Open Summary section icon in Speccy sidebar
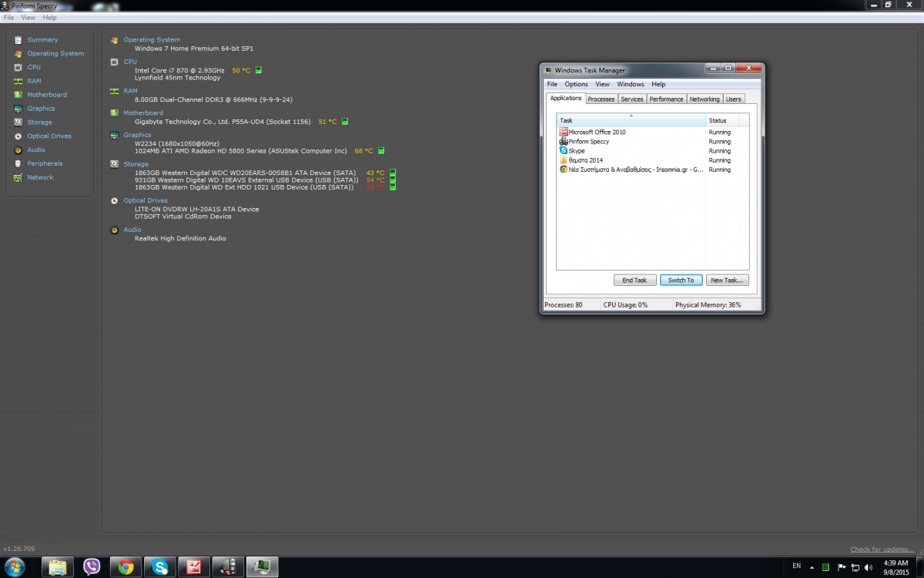The width and height of the screenshot is (924, 578). tap(18, 39)
